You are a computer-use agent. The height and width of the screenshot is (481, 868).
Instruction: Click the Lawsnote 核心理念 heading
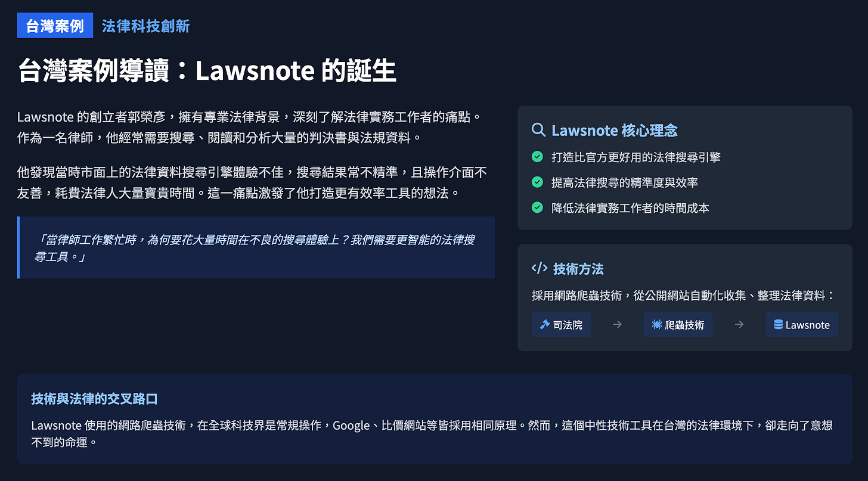click(614, 131)
